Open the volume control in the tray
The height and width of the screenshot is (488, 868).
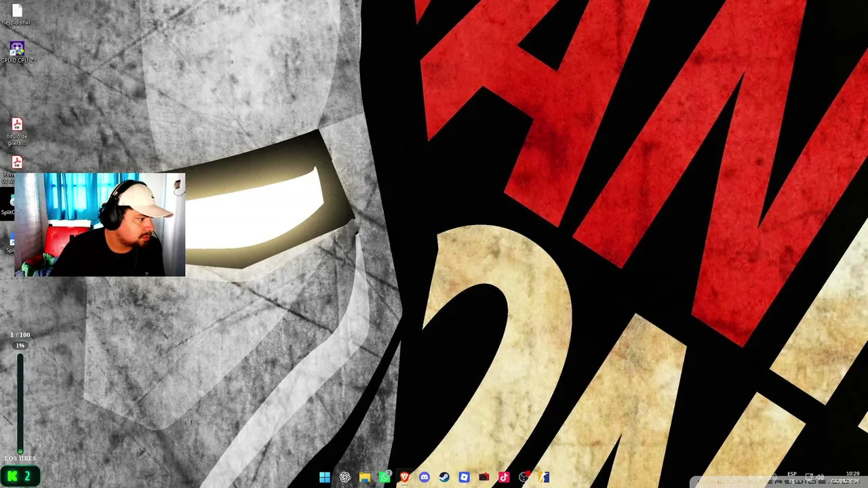[820, 477]
